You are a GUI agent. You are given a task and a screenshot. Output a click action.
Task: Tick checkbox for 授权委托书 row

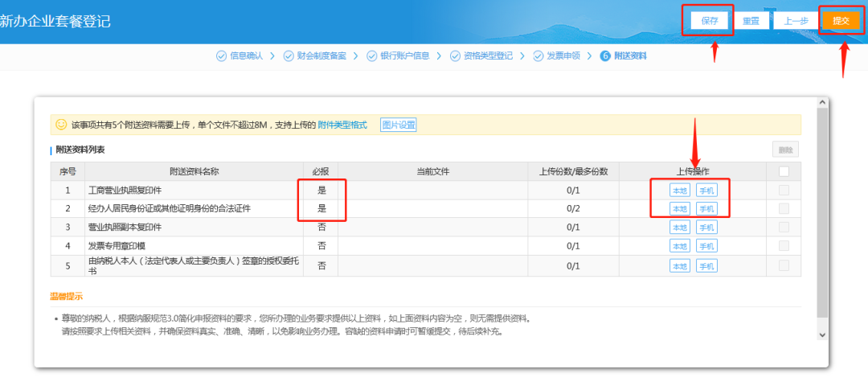point(784,266)
